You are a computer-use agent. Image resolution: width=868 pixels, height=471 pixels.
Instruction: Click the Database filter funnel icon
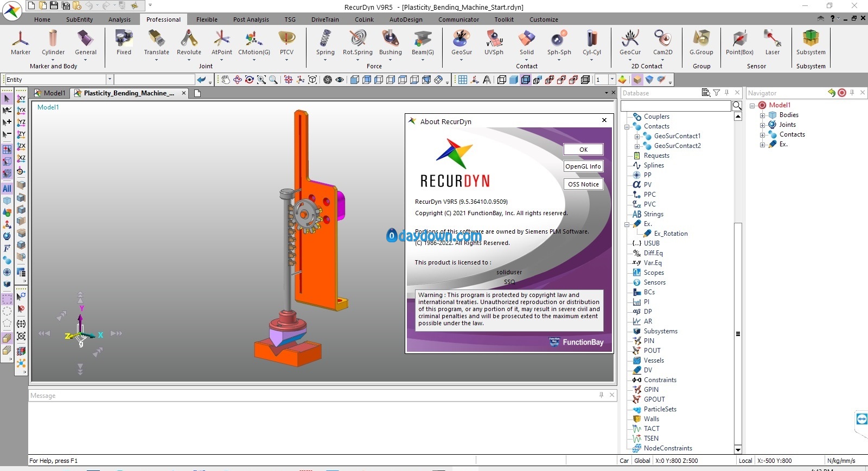coord(716,93)
